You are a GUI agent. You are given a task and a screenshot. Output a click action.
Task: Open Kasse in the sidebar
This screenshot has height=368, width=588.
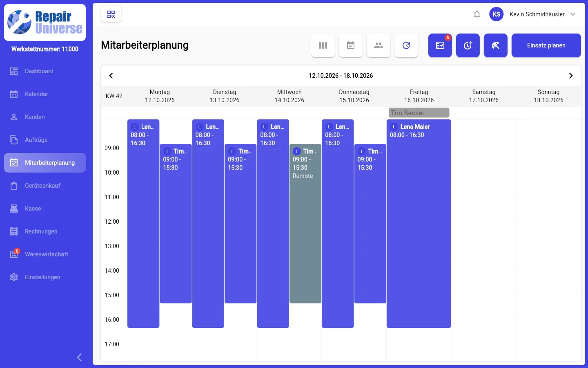coord(45,209)
